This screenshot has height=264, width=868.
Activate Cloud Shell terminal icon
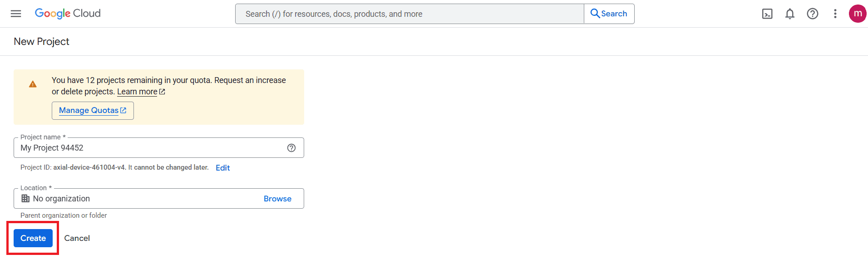(767, 14)
